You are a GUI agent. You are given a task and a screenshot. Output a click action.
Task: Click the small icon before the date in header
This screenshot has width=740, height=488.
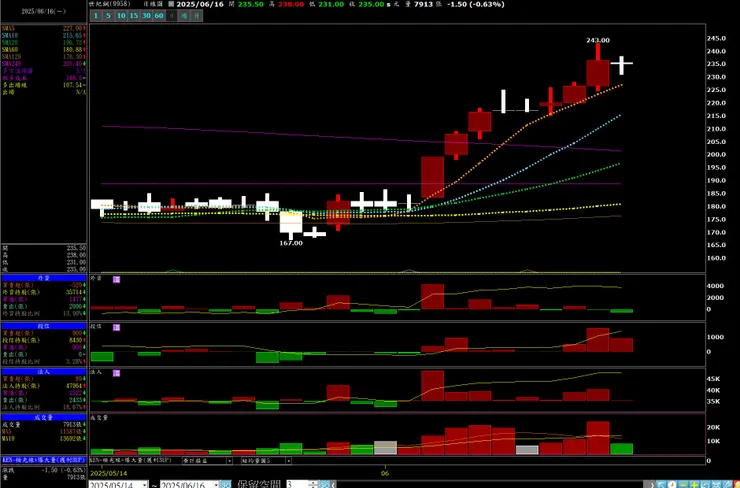pyautogui.click(x=171, y=4)
